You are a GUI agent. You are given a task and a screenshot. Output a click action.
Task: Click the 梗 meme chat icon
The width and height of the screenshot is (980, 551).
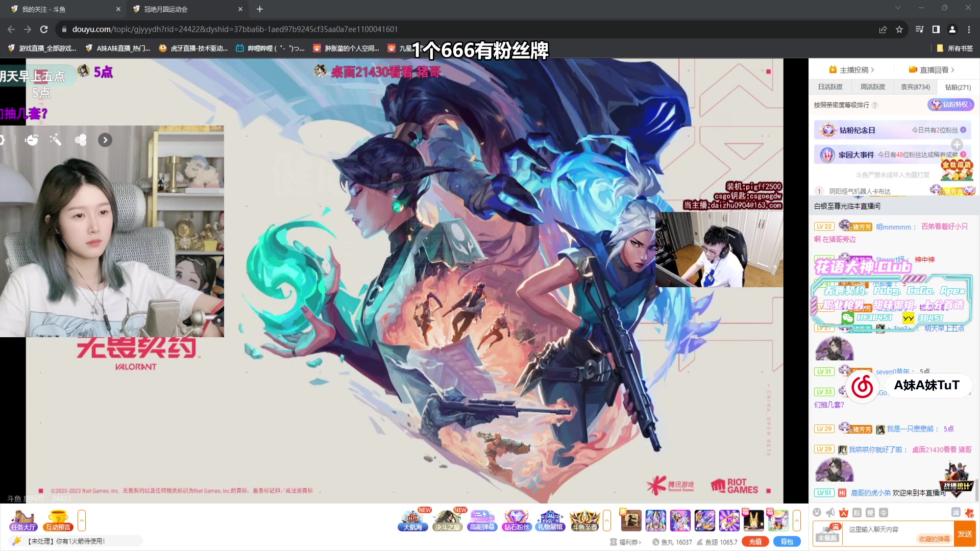pyautogui.click(x=870, y=513)
